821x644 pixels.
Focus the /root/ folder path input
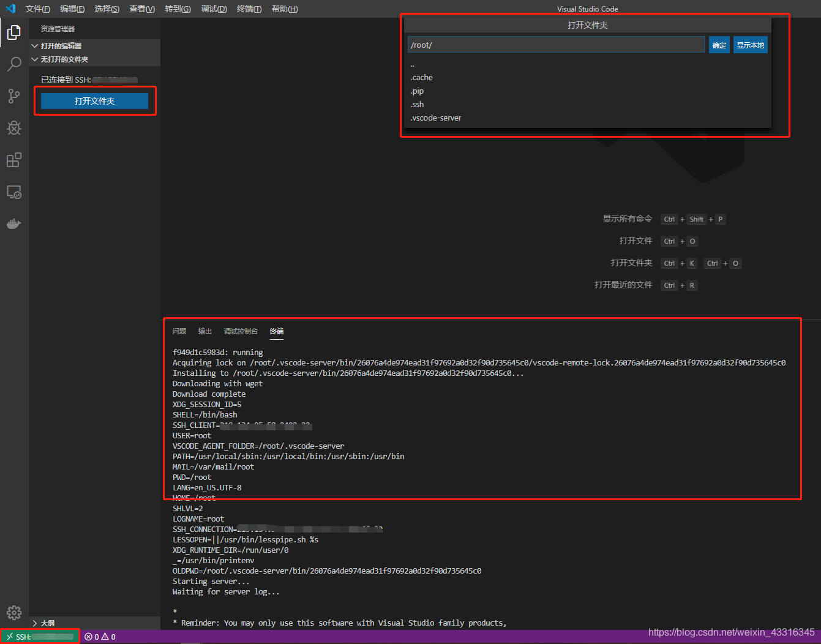pos(556,45)
